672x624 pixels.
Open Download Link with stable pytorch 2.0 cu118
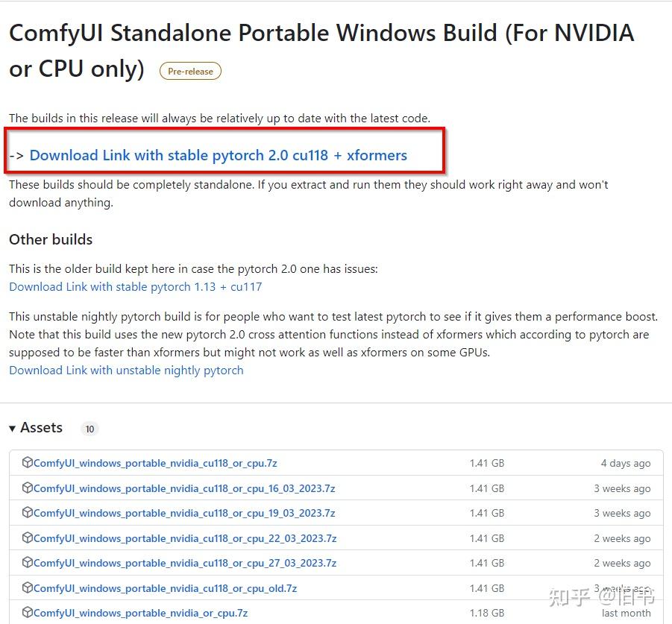[218, 155]
